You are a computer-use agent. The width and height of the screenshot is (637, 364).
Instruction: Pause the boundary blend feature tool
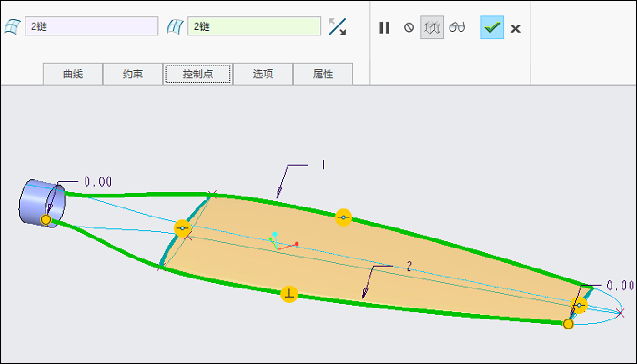click(384, 27)
